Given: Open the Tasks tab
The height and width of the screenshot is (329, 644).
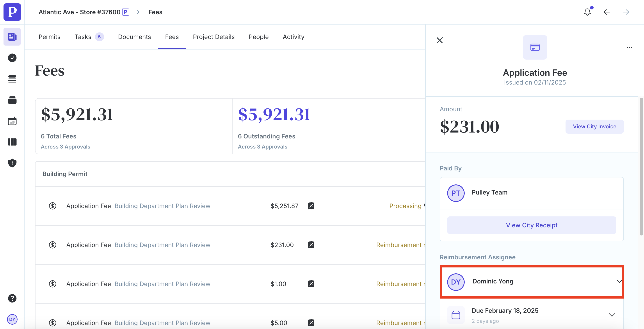Looking at the screenshot, I should coord(83,37).
